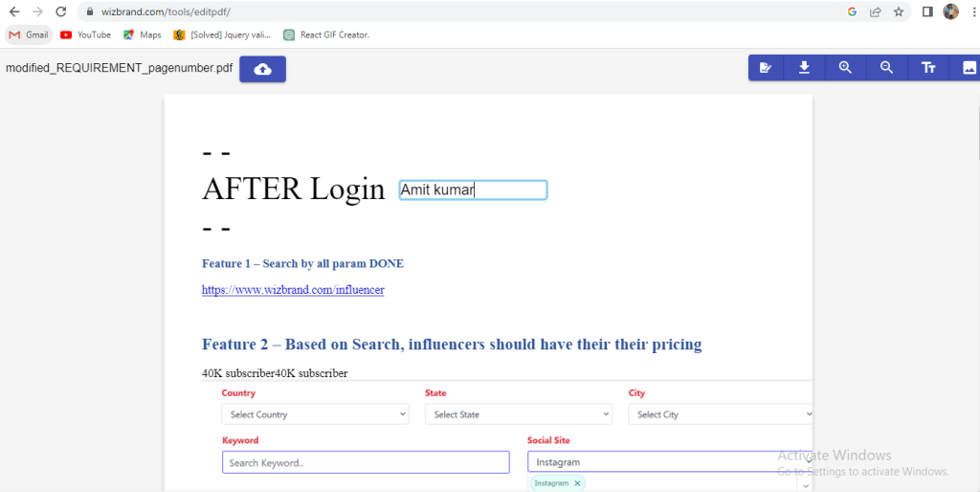Viewport: 980px width, 492px height.
Task: Zoom out of the PDF page
Action: 887,68
